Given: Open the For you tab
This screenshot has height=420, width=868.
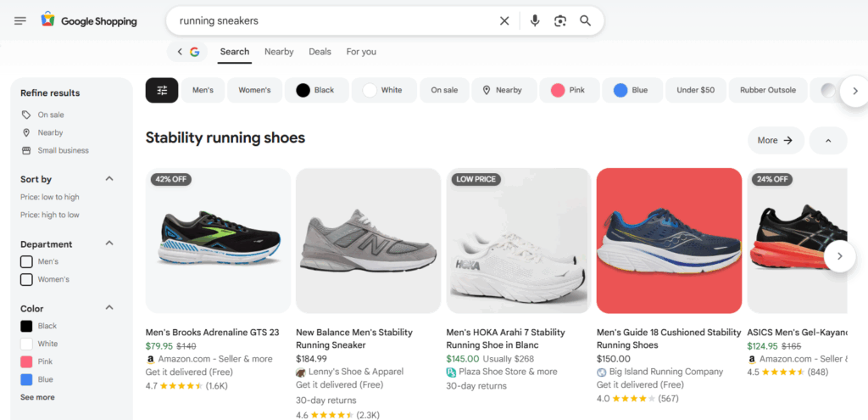Looking at the screenshot, I should [361, 52].
